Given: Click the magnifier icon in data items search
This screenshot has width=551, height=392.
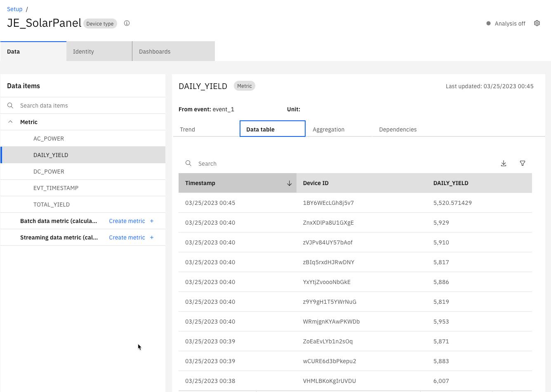Looking at the screenshot, I should 10,106.
